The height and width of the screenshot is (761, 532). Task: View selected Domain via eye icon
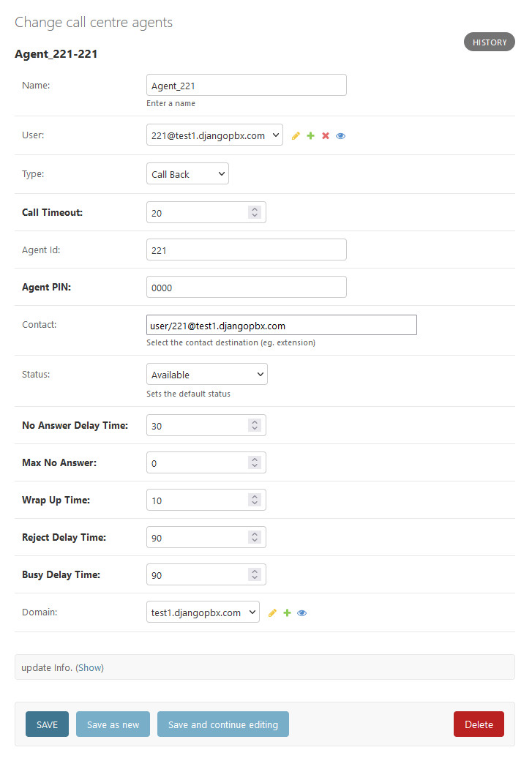(301, 613)
